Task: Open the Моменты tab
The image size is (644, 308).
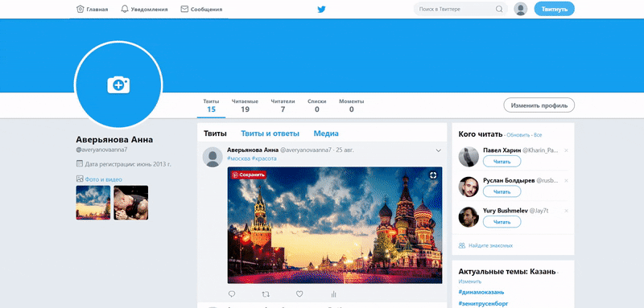Action: point(352,105)
